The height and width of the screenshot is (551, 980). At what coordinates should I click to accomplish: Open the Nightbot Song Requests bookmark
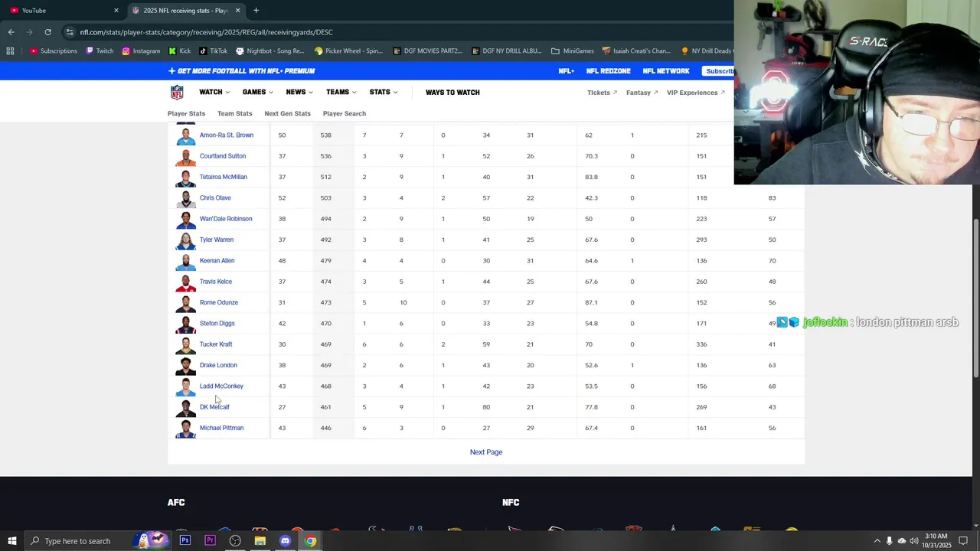[270, 51]
